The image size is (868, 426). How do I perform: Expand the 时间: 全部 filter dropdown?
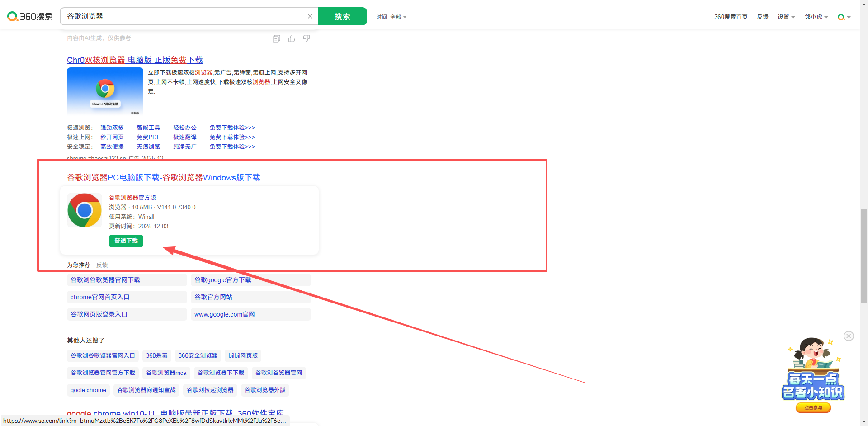[x=392, y=17]
